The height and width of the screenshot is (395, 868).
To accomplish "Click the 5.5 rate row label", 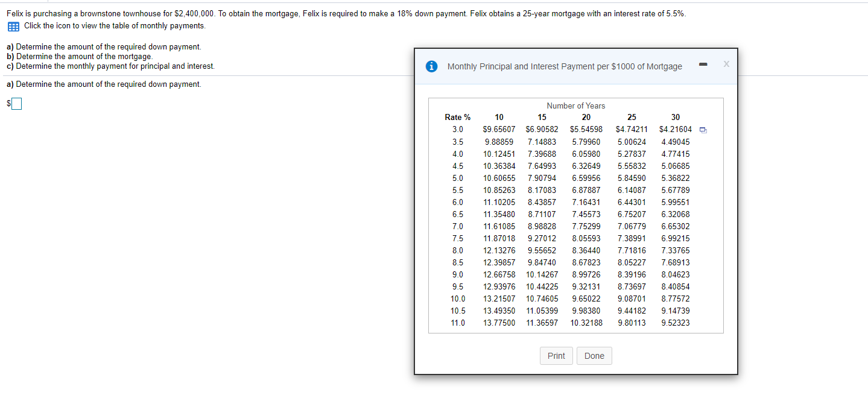I will pos(458,190).
